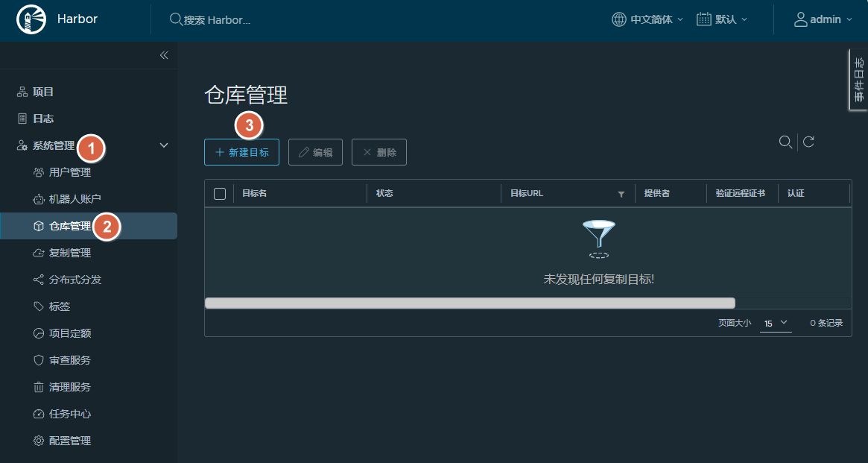Click the 日志 logs icon

coord(22,119)
